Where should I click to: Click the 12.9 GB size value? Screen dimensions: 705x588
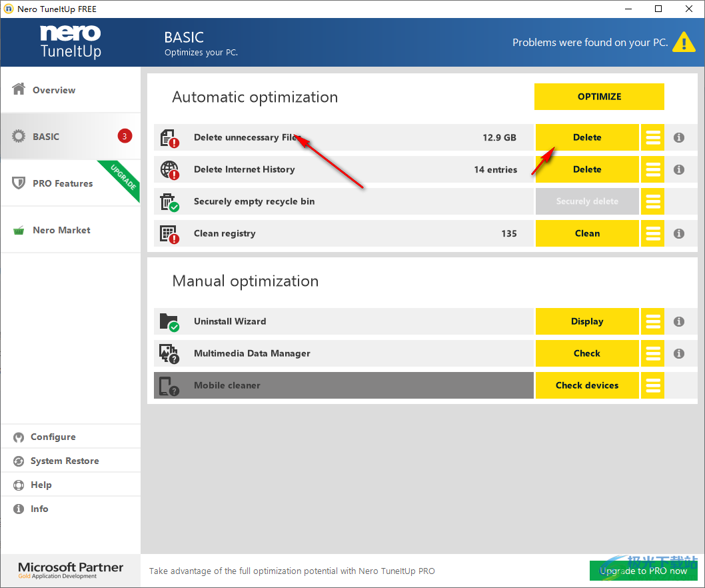coord(499,137)
